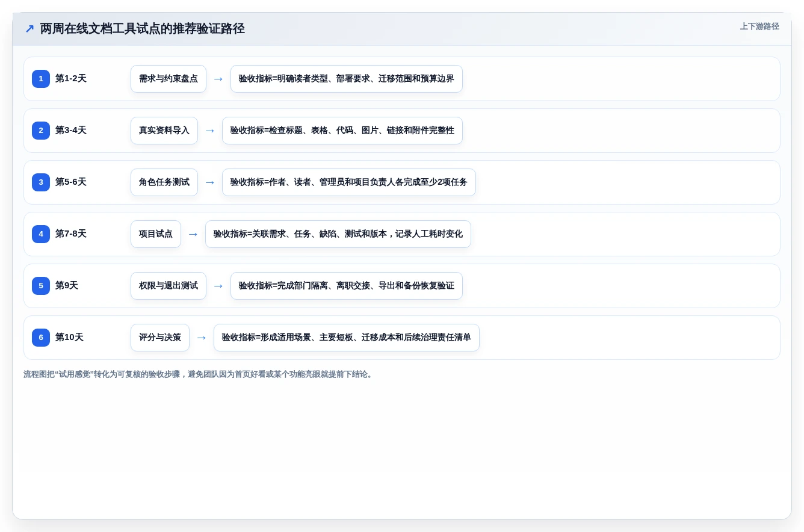
Task: Click the arrow after 评分与决策
Action: (202, 338)
